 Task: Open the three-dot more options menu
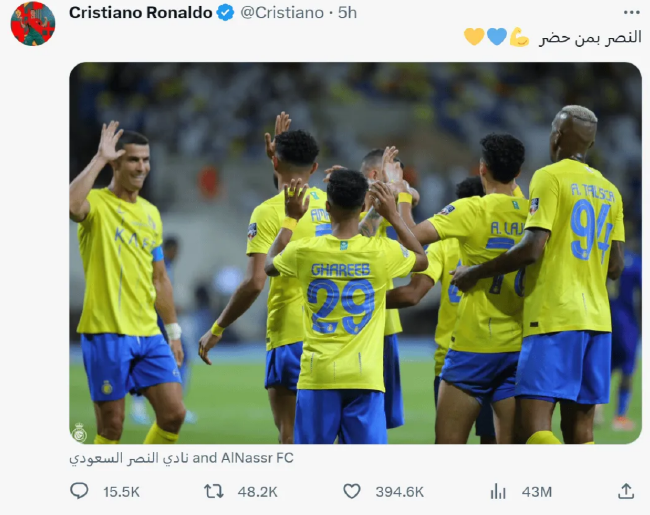(631, 12)
